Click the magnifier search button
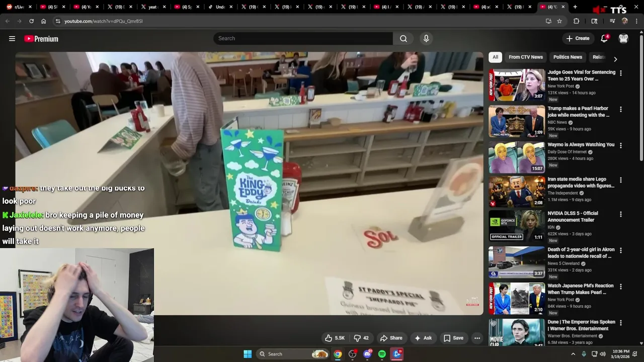644x362 pixels. click(404, 39)
